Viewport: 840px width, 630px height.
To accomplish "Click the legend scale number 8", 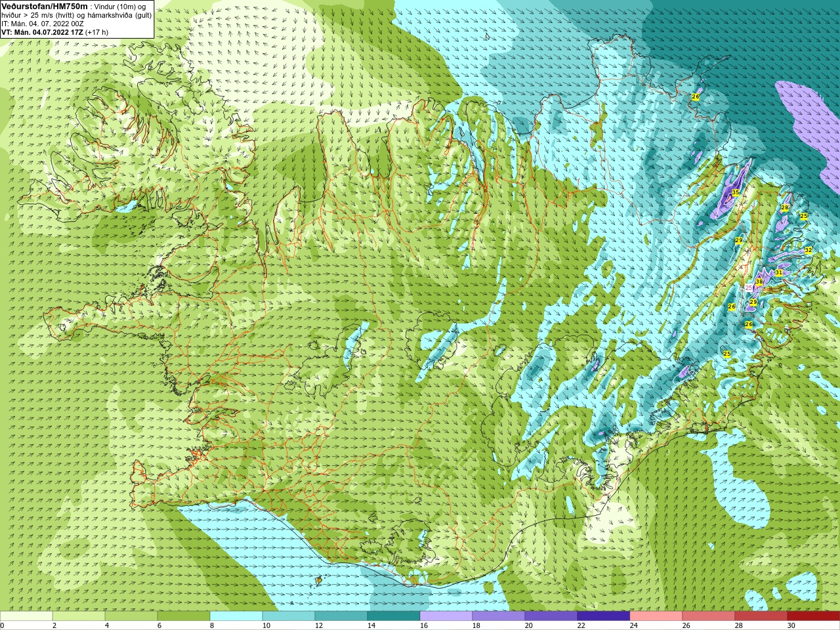I will (212, 625).
